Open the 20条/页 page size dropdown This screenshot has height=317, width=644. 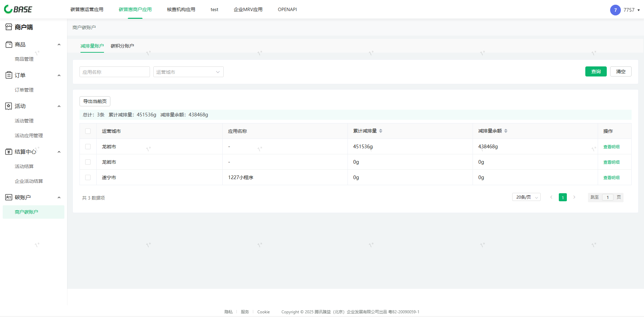click(526, 197)
